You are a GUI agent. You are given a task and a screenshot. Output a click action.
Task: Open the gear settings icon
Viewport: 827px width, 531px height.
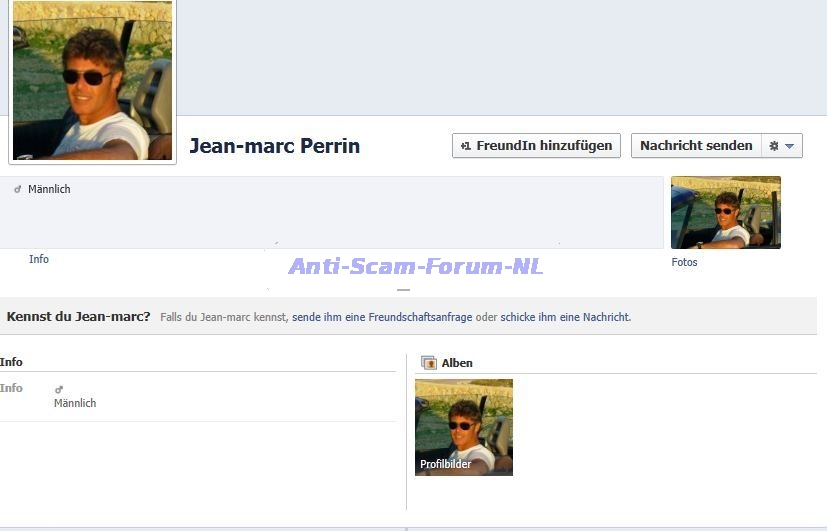click(773, 146)
